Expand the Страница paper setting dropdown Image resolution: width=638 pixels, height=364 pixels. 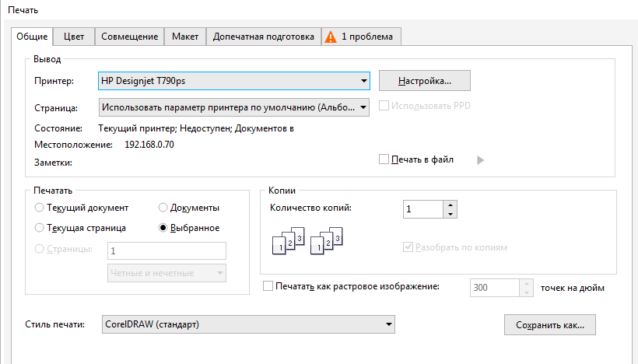(234, 107)
